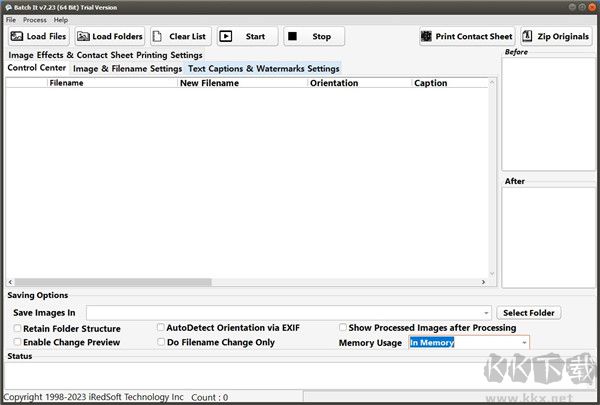Enable Change Preview checkbox
The height and width of the screenshot is (405, 600).
17,342
